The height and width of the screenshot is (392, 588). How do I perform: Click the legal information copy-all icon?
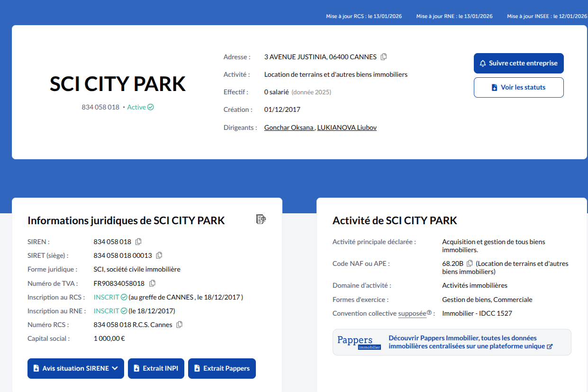pyautogui.click(x=261, y=219)
